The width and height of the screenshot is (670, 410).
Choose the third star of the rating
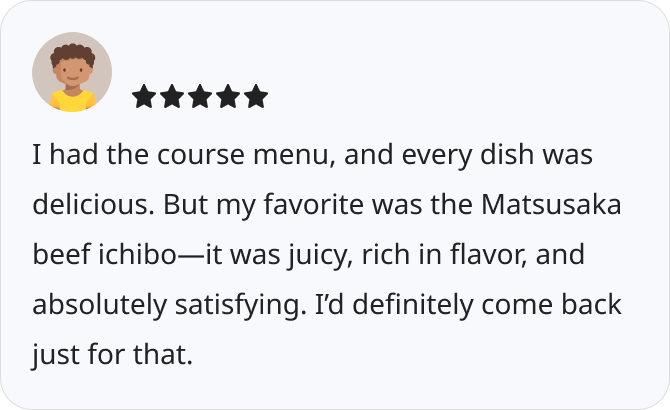(x=200, y=96)
